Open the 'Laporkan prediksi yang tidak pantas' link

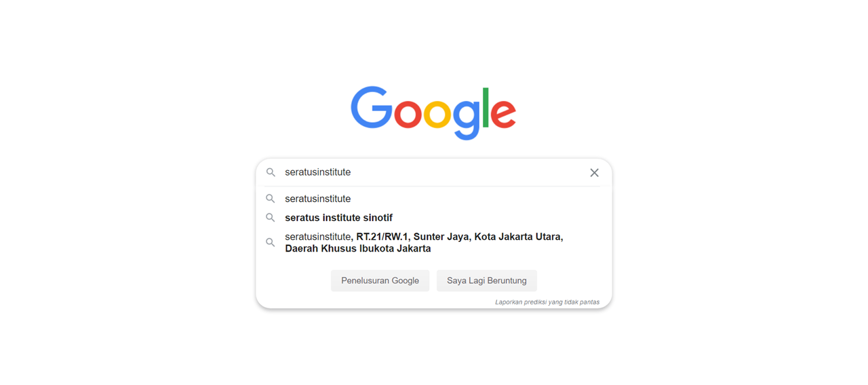(547, 302)
